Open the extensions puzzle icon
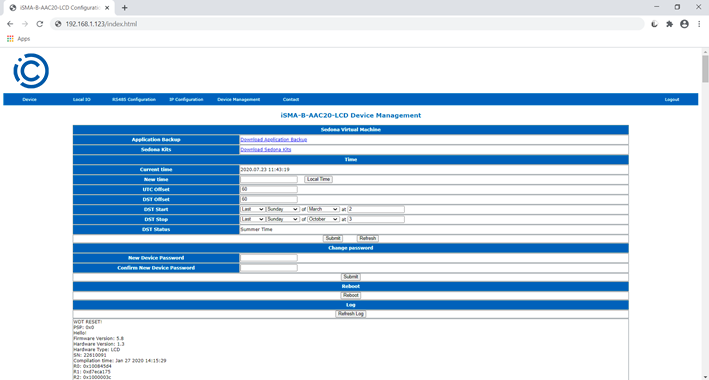Image resolution: width=709 pixels, height=380 pixels. tap(670, 24)
